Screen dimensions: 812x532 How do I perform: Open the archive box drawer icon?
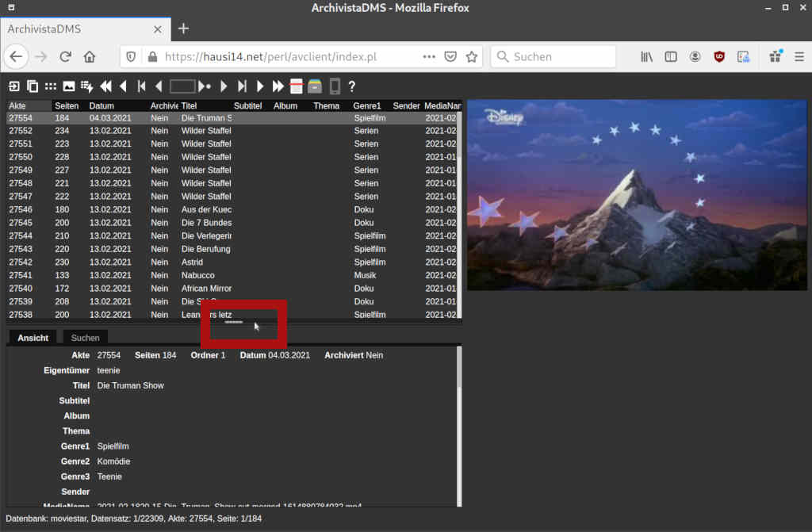point(315,86)
